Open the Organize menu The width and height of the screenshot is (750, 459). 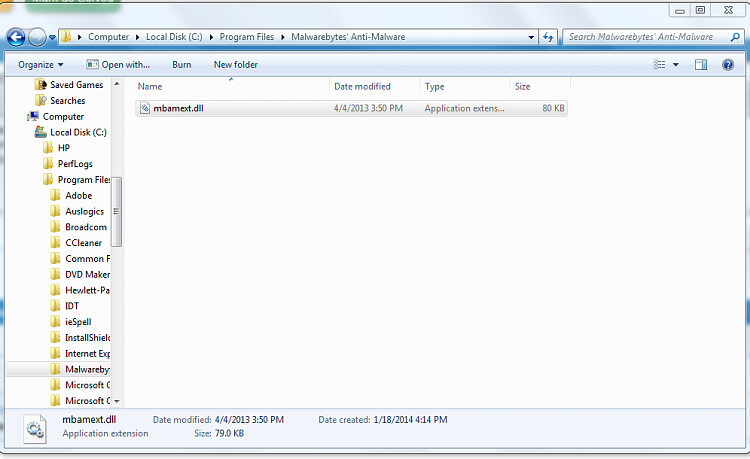point(40,65)
